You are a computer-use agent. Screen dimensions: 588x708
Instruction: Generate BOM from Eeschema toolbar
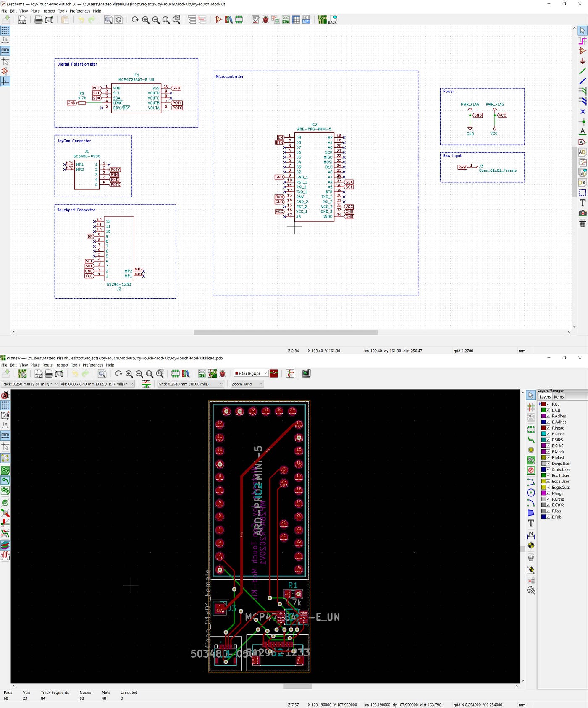(306, 20)
